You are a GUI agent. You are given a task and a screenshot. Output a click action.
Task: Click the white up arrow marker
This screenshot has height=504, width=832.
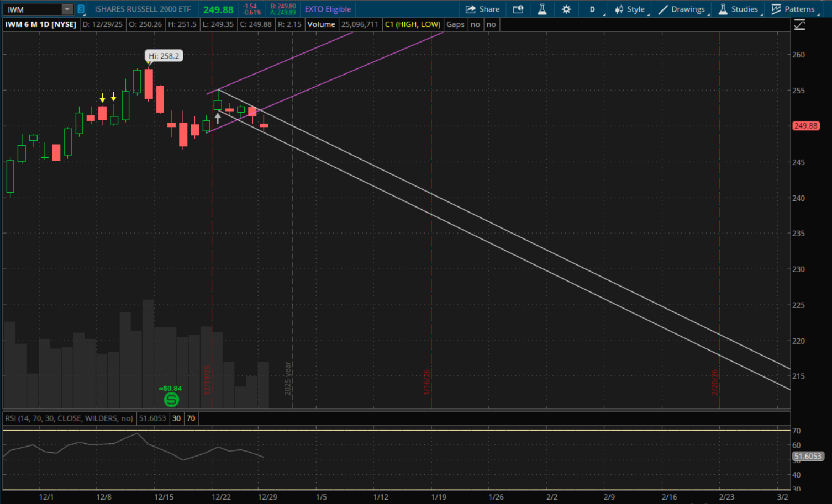[x=218, y=117]
